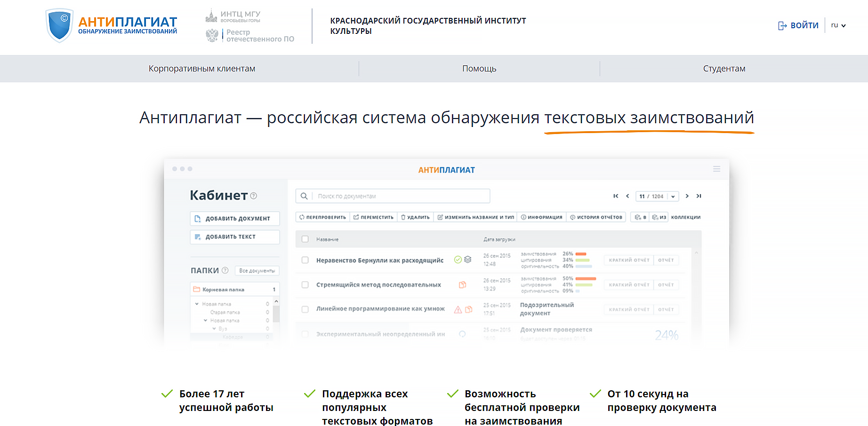868x426 pixels.
Task: Click the Поиск по документам search field
Action: tap(393, 196)
